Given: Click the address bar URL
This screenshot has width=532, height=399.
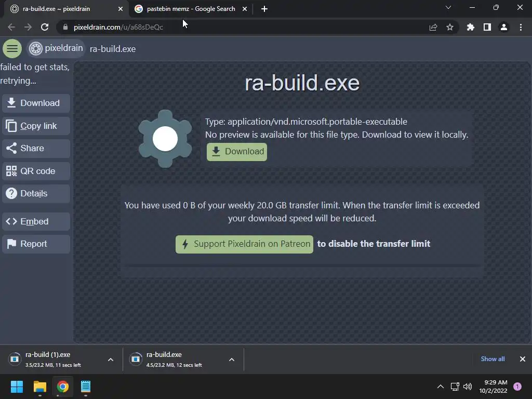Looking at the screenshot, I should [118, 27].
